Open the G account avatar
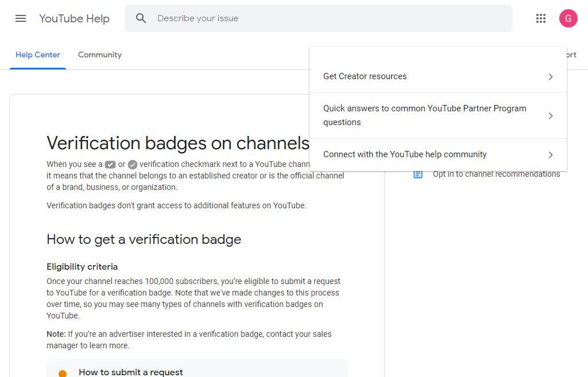This screenshot has width=588, height=377. 568,18
